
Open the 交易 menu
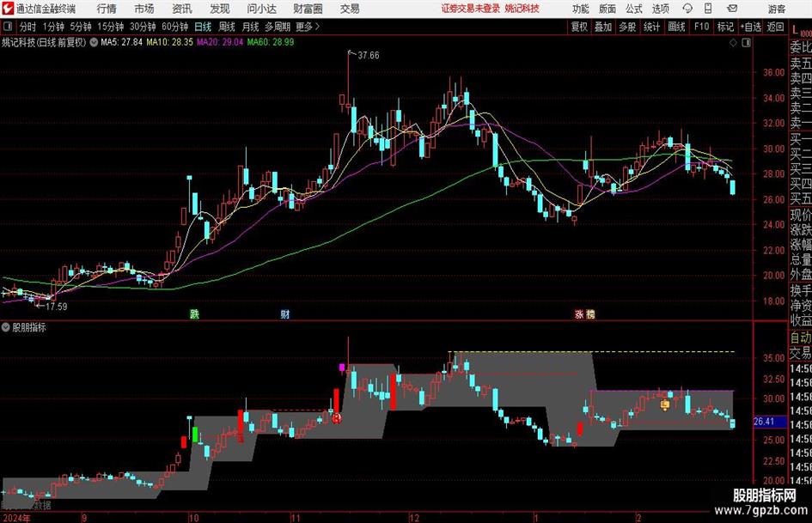pos(350,9)
